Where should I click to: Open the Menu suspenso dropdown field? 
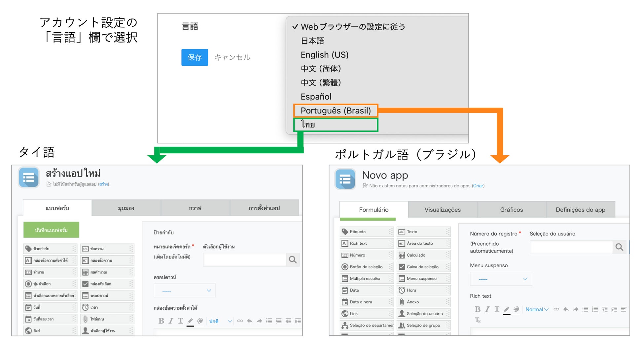501,279
